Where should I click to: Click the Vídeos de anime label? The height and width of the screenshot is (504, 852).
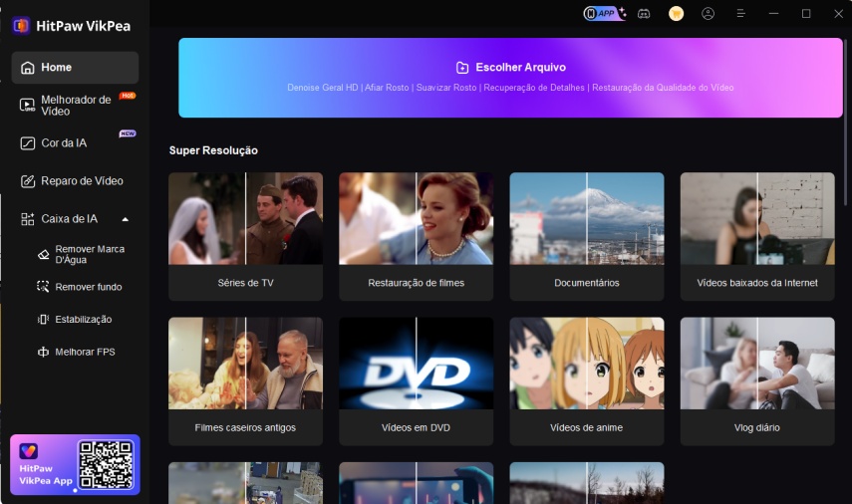(587, 428)
